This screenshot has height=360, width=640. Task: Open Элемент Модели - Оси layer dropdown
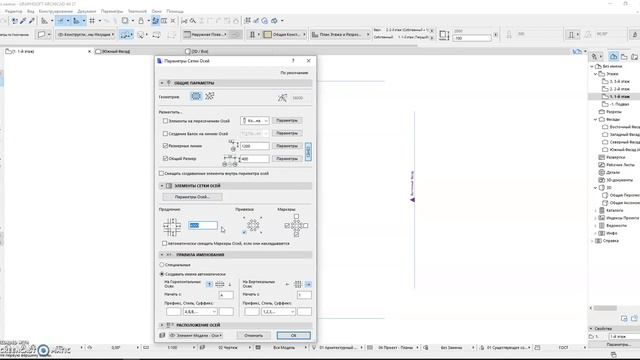[196, 335]
